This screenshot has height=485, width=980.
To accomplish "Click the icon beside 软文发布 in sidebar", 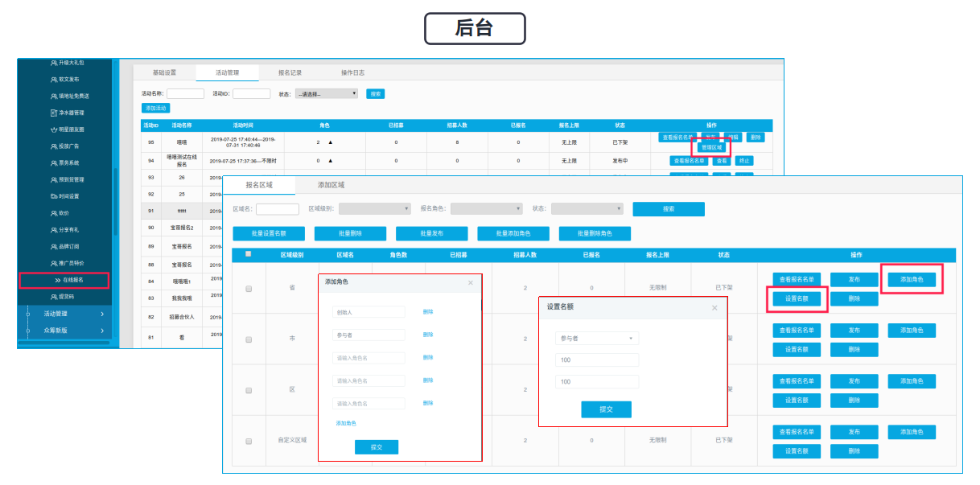I will tap(53, 80).
